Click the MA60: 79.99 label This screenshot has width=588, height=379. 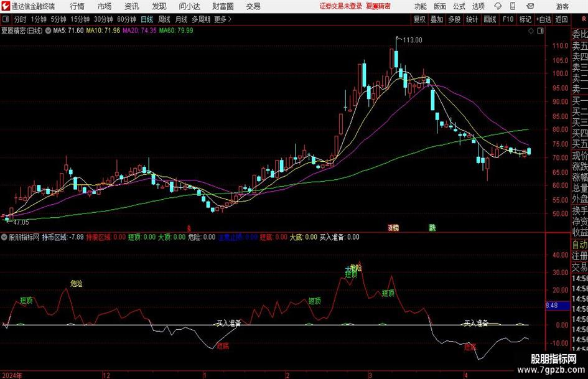pos(176,30)
